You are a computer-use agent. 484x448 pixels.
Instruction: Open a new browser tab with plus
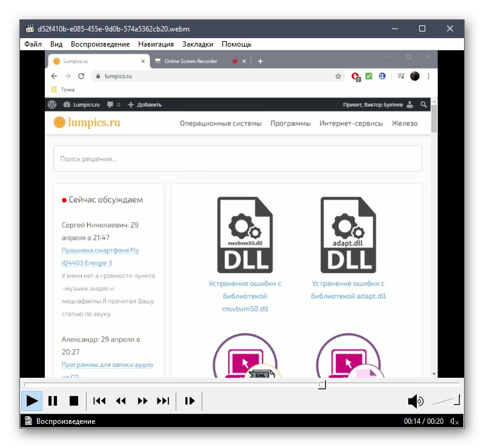(x=260, y=61)
